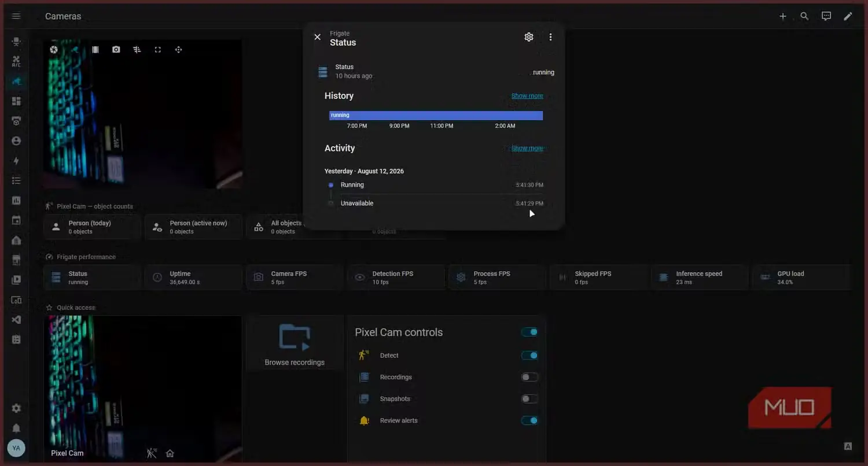Enter fullscreen from the camera toolbar
The image size is (868, 466).
157,50
